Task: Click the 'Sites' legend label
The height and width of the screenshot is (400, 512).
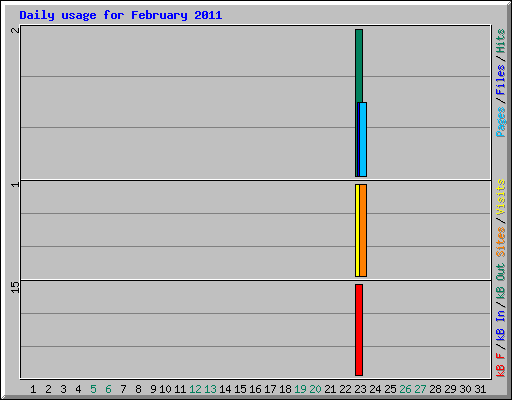Action: [x=500, y=241]
